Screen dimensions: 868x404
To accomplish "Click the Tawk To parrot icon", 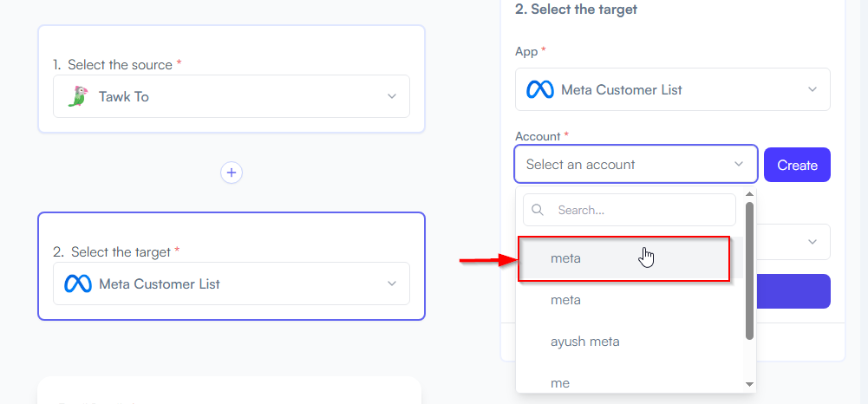I will tap(77, 96).
